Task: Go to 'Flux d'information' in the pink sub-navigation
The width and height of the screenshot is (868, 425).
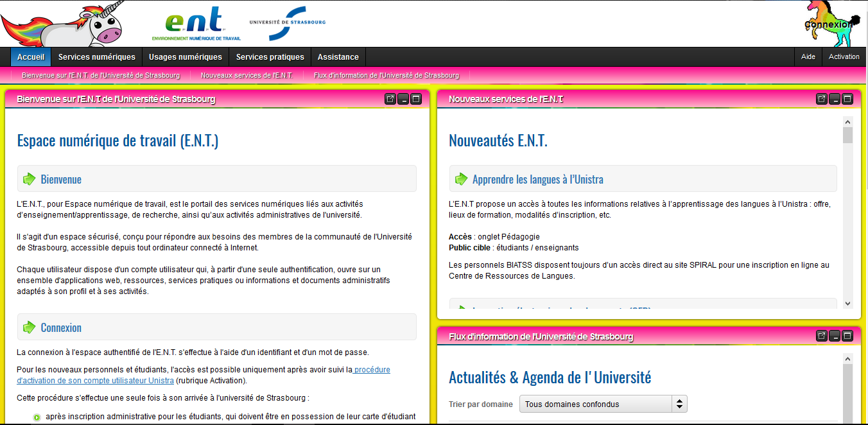Action: coord(386,75)
